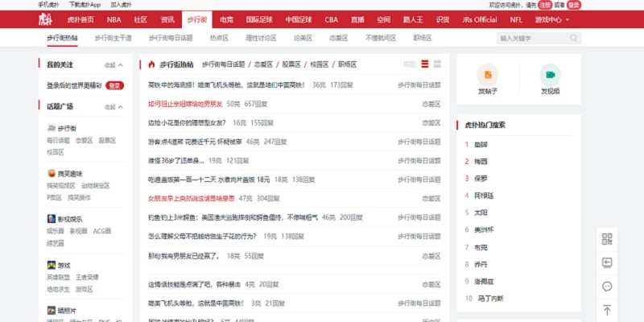Click hot search item 4 阿根廷
The image size is (644, 322).
click(x=484, y=196)
